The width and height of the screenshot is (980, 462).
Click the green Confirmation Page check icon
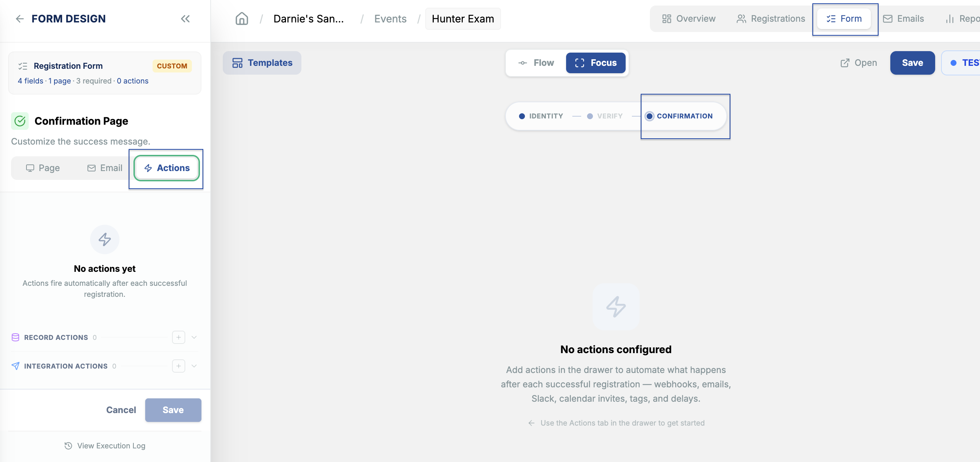pyautogui.click(x=20, y=121)
